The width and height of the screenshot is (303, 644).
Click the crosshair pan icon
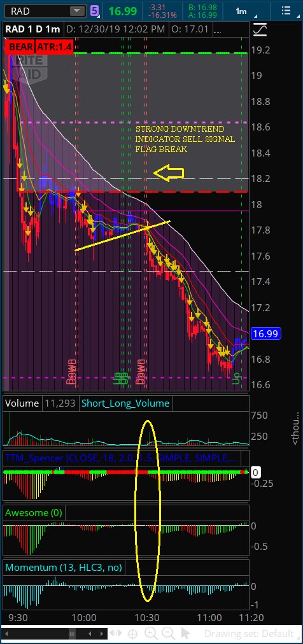[133, 634]
